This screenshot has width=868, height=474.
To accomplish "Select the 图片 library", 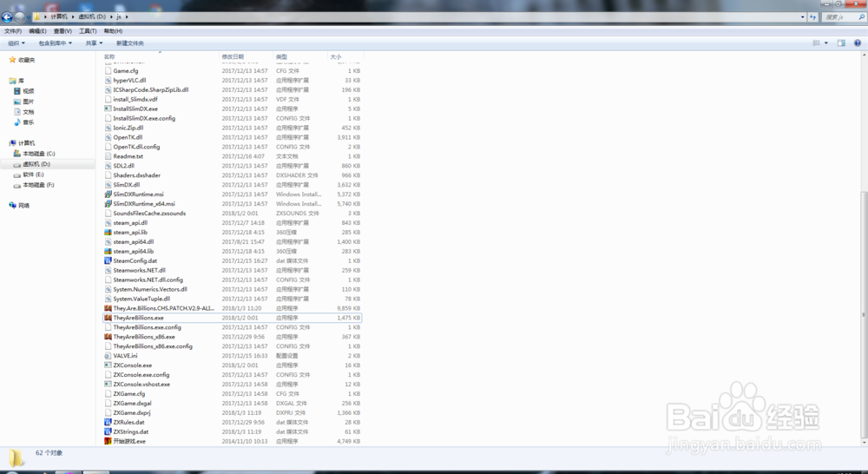I will 29,102.
